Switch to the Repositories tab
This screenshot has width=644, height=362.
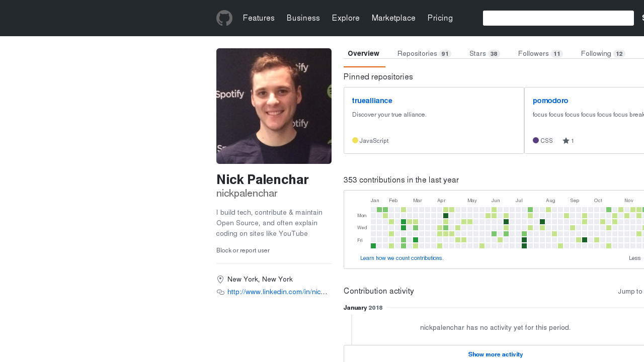point(424,54)
